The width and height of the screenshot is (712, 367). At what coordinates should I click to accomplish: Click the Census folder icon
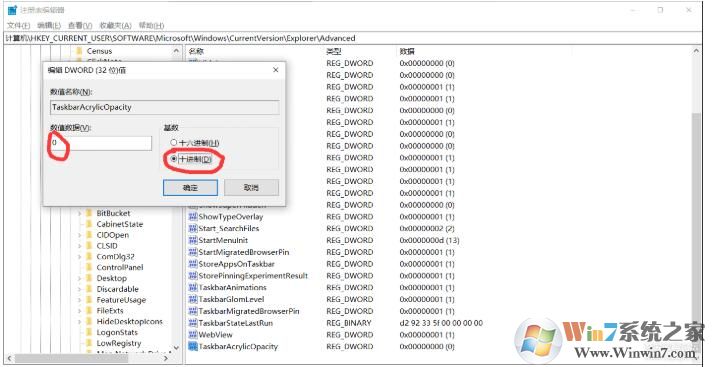pyautogui.click(x=79, y=51)
